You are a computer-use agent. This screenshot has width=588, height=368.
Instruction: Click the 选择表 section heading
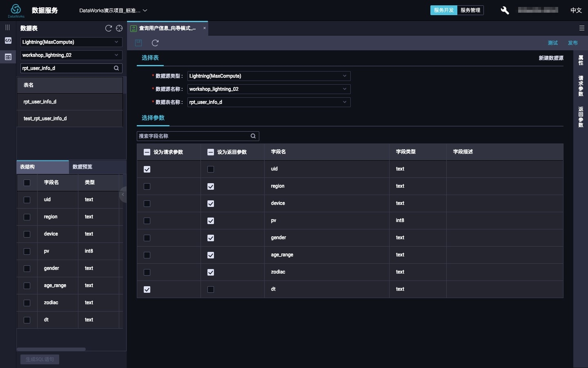[150, 58]
